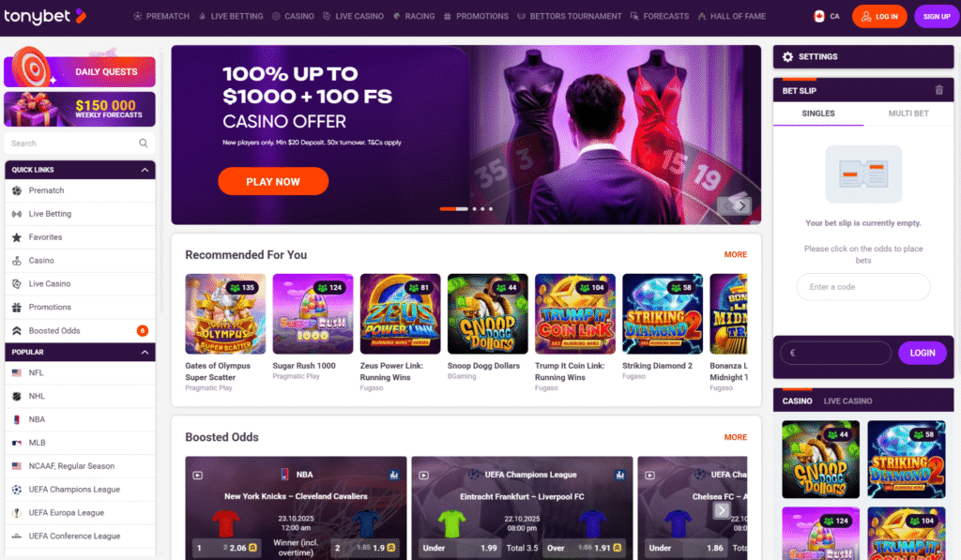
Task: Open the Eintracht Frankfurt match statistics icon
Action: [x=619, y=475]
